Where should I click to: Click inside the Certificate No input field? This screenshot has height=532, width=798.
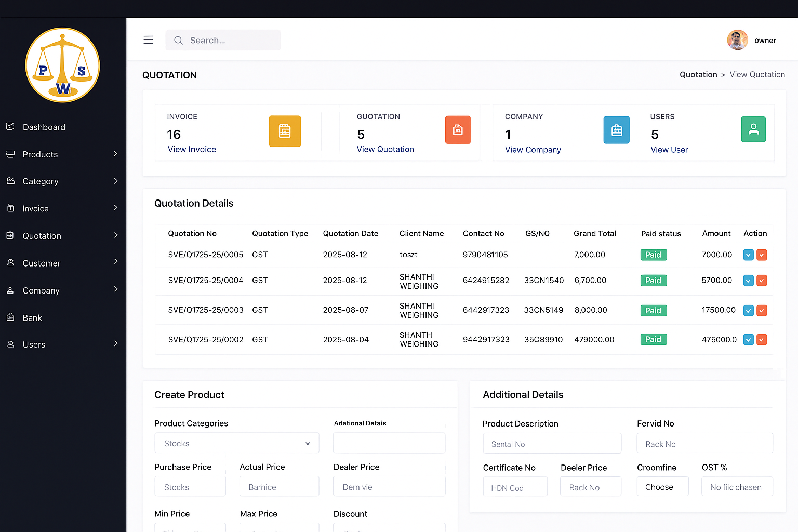tap(515, 487)
